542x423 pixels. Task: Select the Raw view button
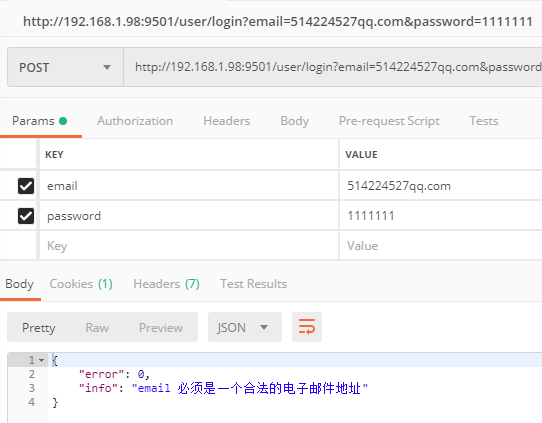97,328
